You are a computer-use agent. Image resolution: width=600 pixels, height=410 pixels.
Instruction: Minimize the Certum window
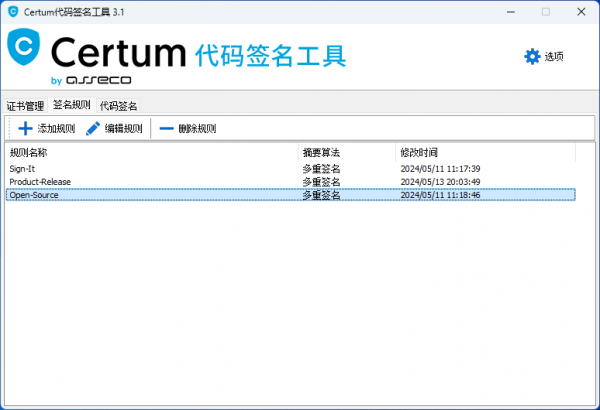pos(511,12)
